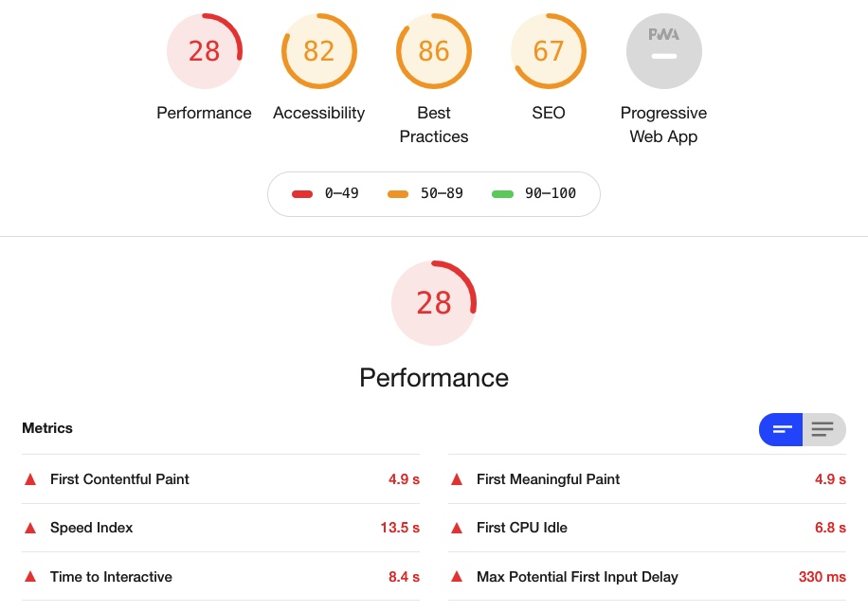Switch metrics to expanded description view
The height and width of the screenshot is (612, 868).
pos(823,429)
